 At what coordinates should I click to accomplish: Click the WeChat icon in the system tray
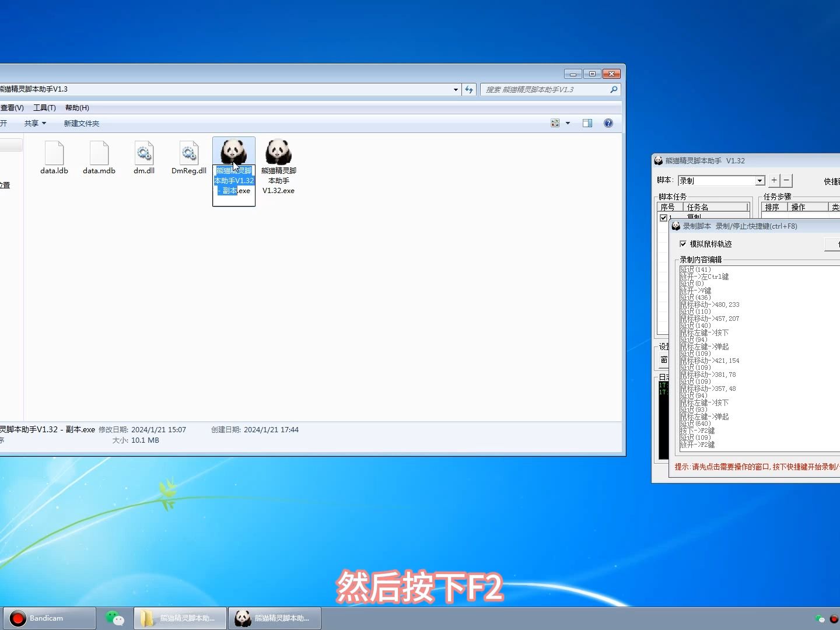pyautogui.click(x=820, y=619)
